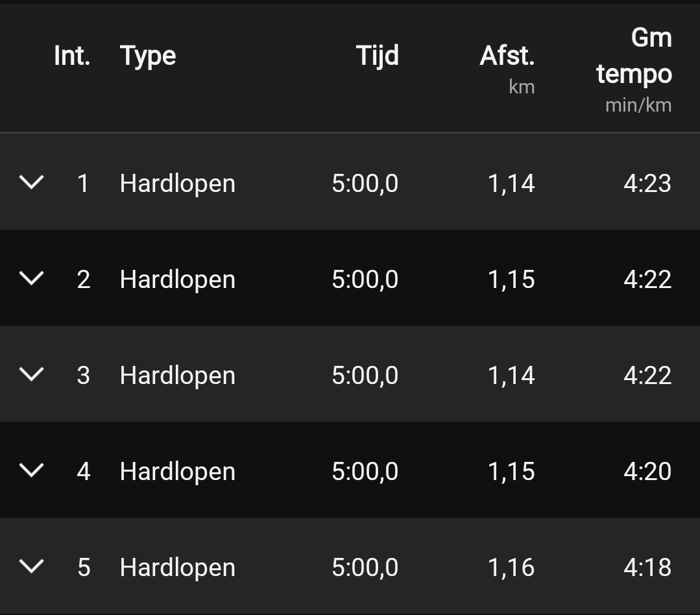This screenshot has width=700, height=615.
Task: Select Hardlopen type in interval 3
Action: pyautogui.click(x=177, y=376)
